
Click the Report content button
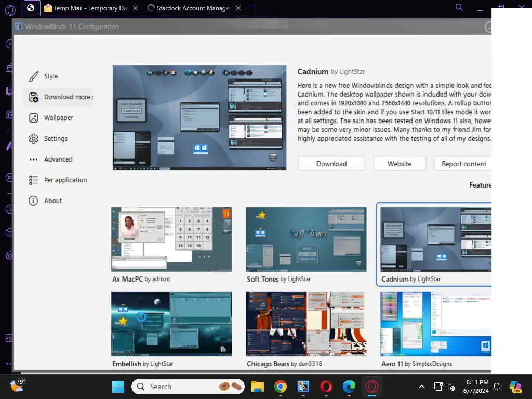(x=463, y=164)
